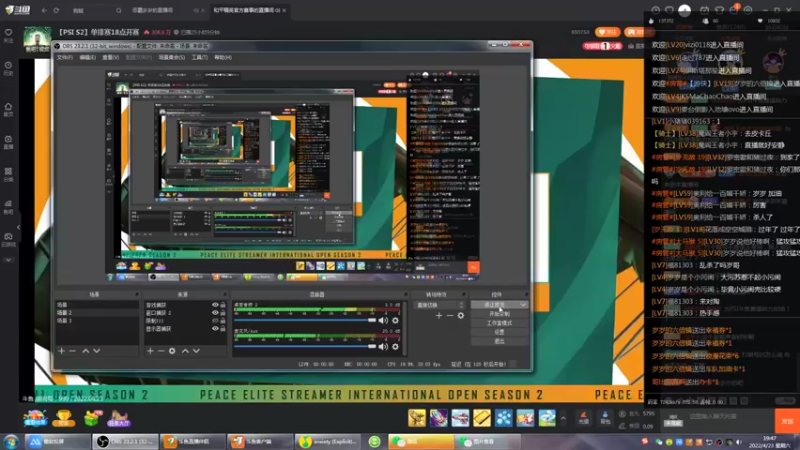The image size is (800, 450).
Task: Toggle the lock on the fourth source (显示器捕获)
Action: click(223, 329)
